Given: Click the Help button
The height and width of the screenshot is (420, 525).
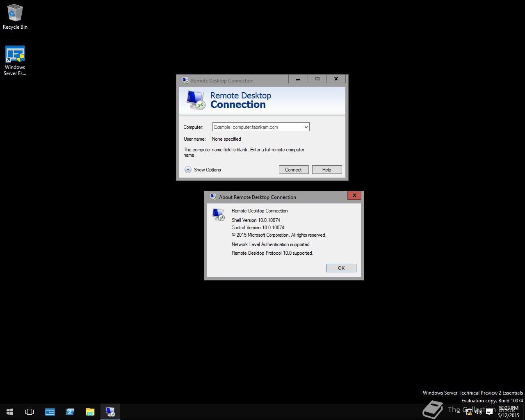Looking at the screenshot, I should pos(327,170).
